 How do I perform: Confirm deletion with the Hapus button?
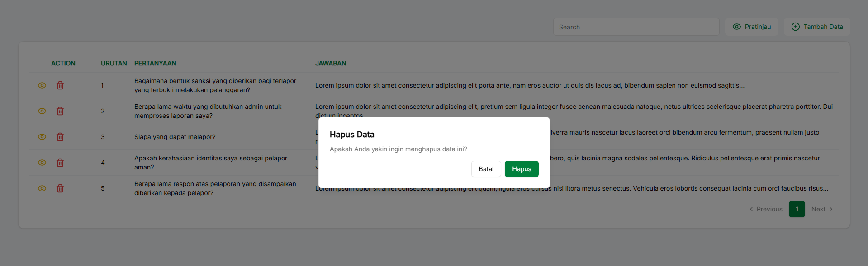tap(522, 169)
